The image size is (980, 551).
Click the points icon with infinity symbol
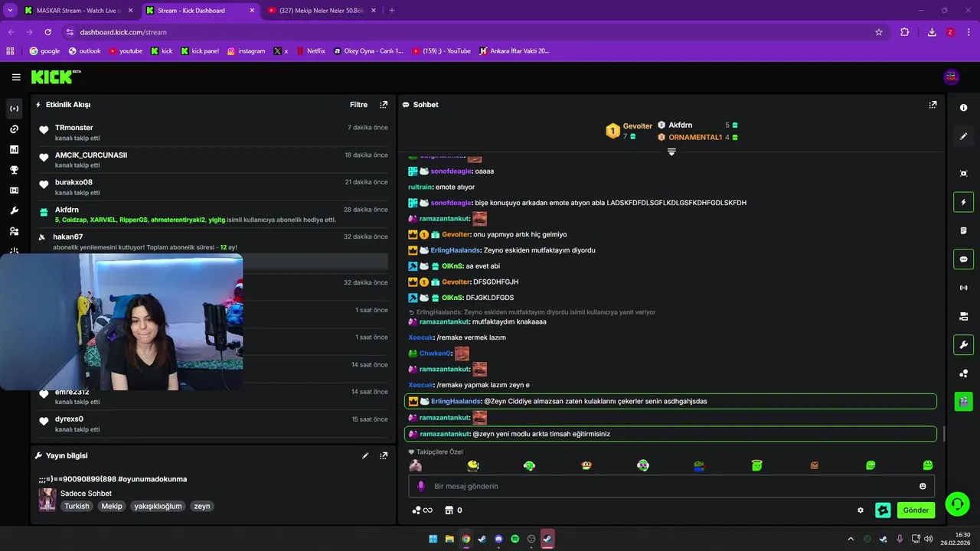pyautogui.click(x=423, y=510)
